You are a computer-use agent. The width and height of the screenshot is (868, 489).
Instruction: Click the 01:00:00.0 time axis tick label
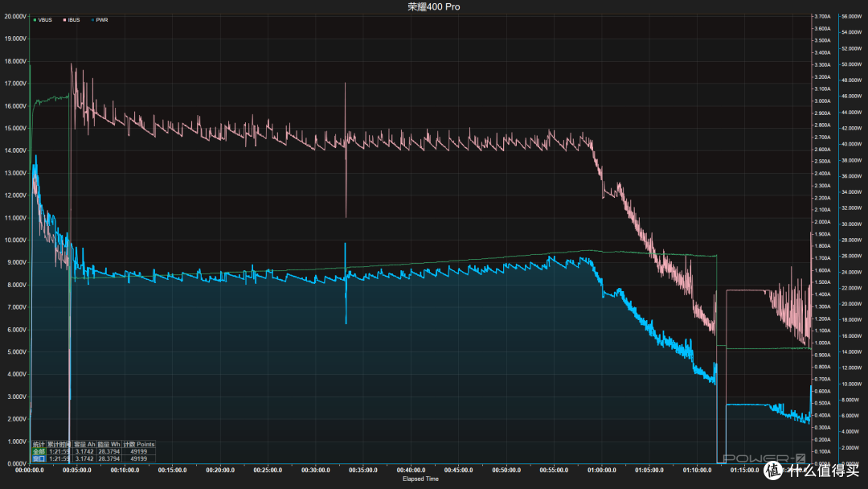(x=602, y=471)
